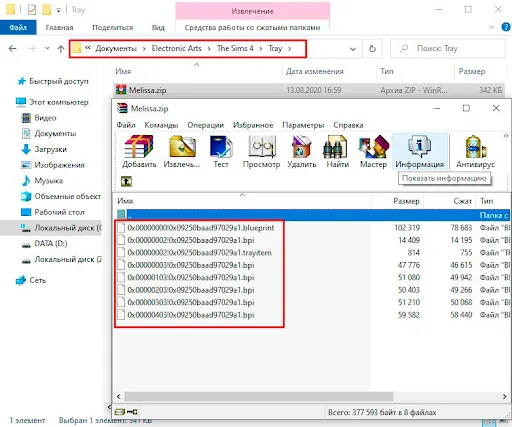
Task: Show archive info via Информация icon
Action: coord(420,151)
